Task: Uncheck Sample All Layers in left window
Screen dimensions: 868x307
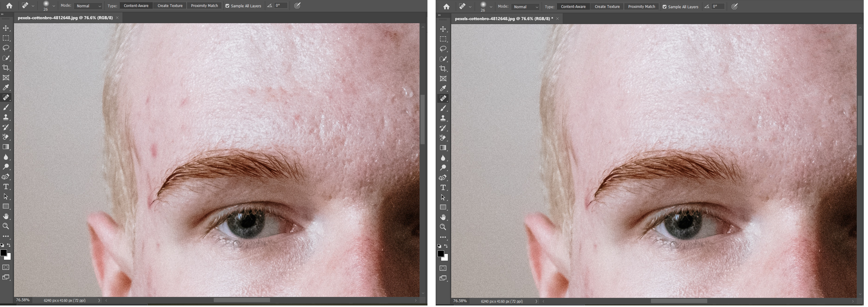Action: [x=227, y=6]
